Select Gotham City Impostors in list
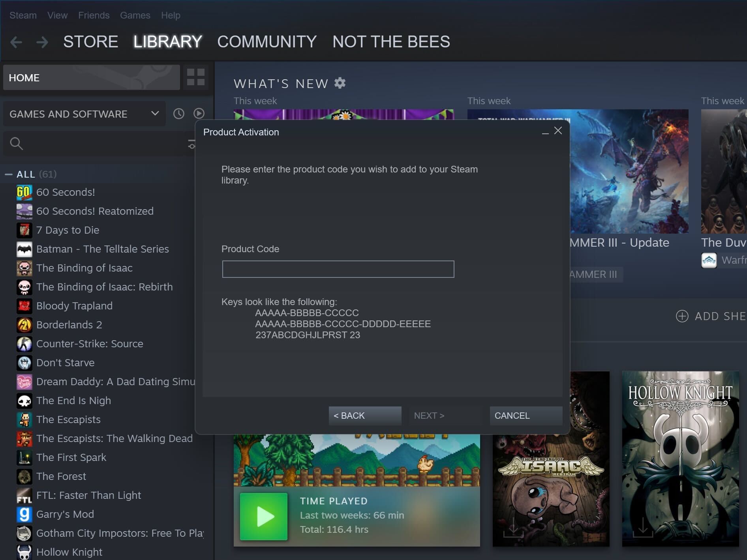This screenshot has width=747, height=560. point(120,533)
